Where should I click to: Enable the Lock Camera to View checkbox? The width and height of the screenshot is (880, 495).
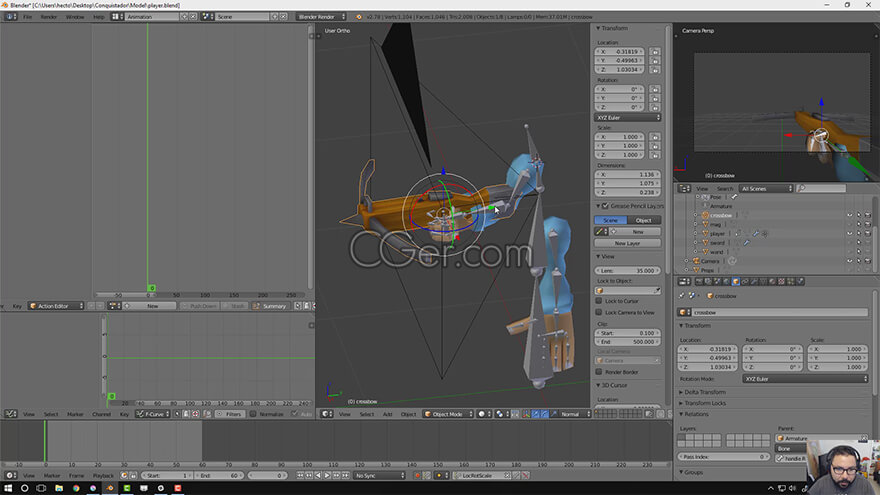(599, 312)
